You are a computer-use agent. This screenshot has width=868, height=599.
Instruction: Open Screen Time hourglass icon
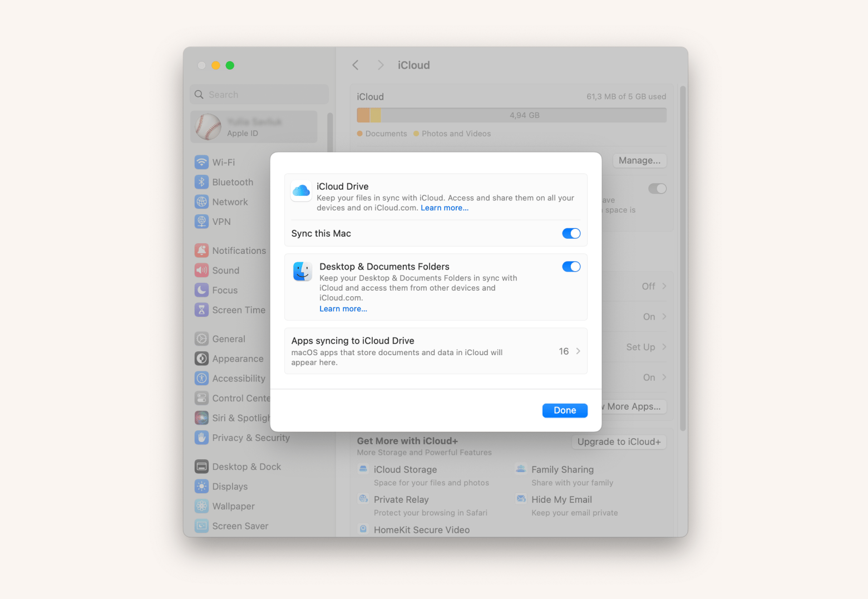201,310
